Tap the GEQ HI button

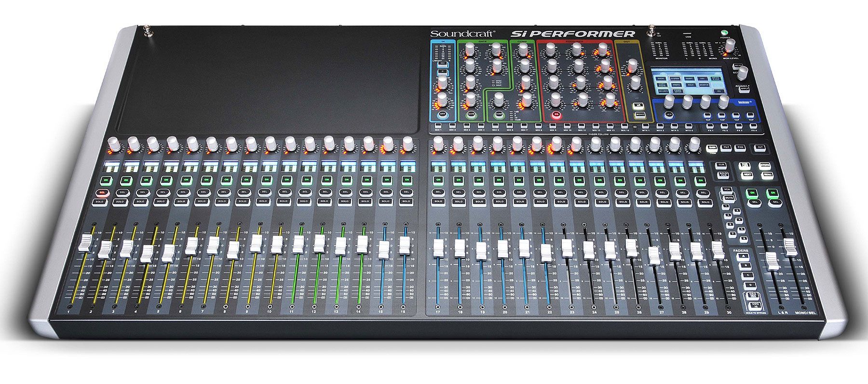click(755, 306)
